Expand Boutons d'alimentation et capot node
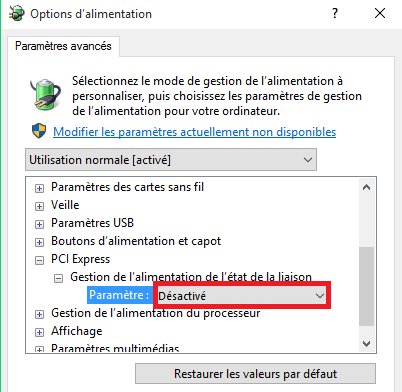402x392 pixels. tap(39, 242)
